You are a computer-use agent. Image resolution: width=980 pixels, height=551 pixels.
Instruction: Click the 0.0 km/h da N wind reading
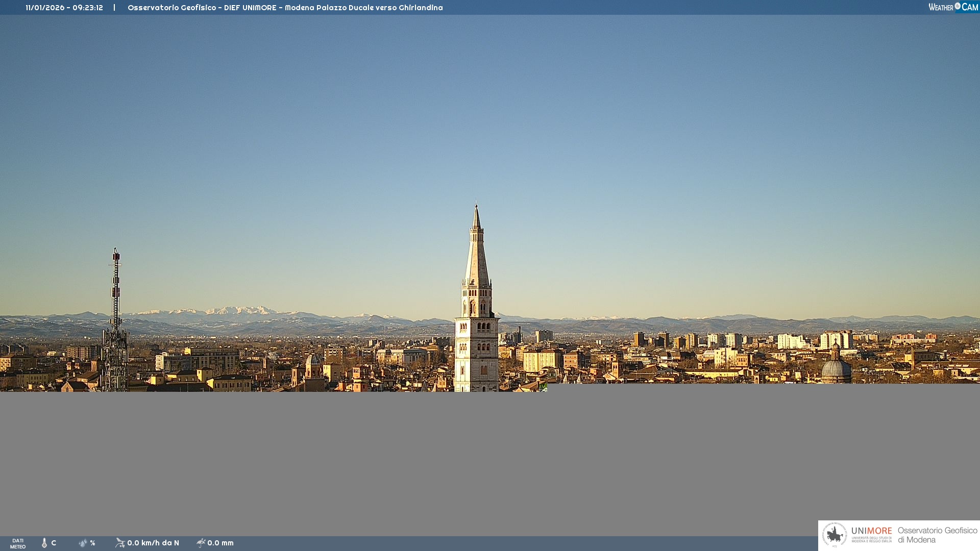[x=153, y=543]
